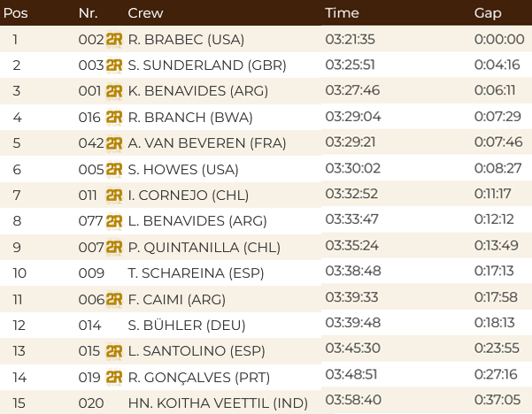Screen dimensions: 532x414
Task: Click F. Caimi's time 03:39:33
Action: tap(352, 298)
